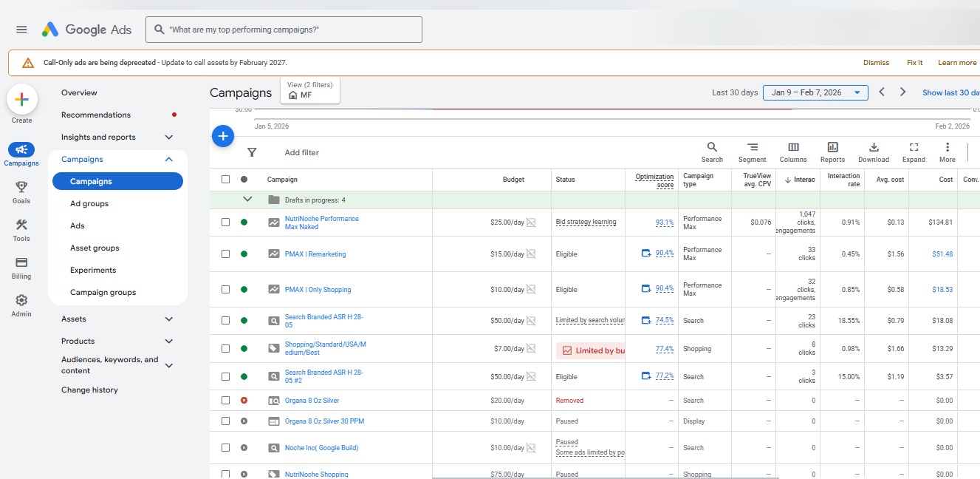Open Change history page

[x=89, y=390]
